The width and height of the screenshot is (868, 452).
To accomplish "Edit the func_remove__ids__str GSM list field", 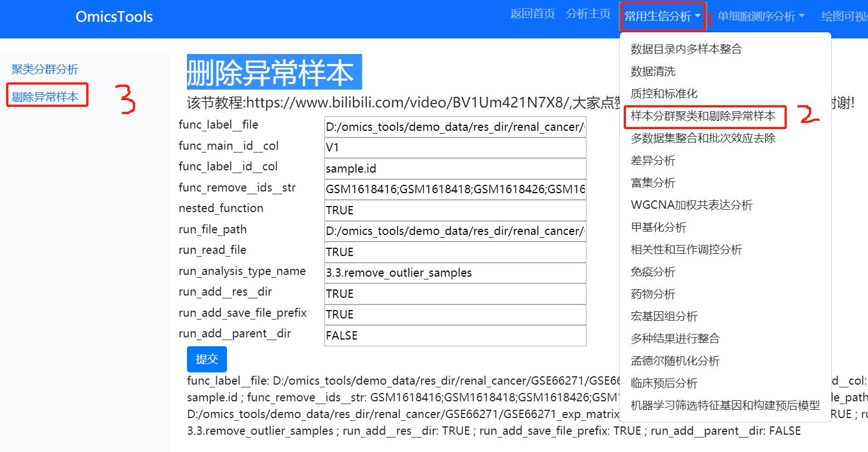I will click(x=455, y=189).
